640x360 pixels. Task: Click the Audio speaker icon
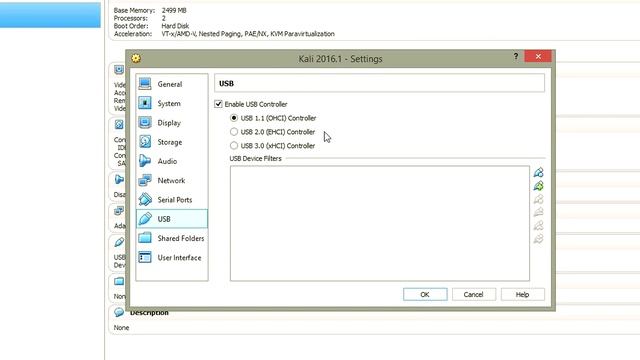point(145,161)
